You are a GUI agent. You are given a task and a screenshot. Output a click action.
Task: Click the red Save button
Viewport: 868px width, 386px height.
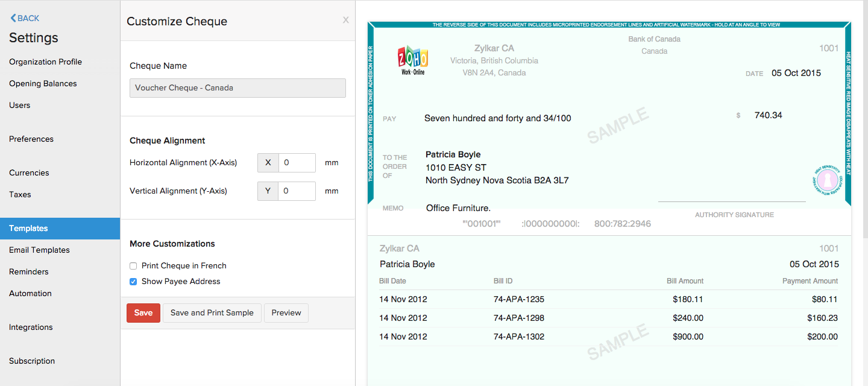pyautogui.click(x=143, y=313)
